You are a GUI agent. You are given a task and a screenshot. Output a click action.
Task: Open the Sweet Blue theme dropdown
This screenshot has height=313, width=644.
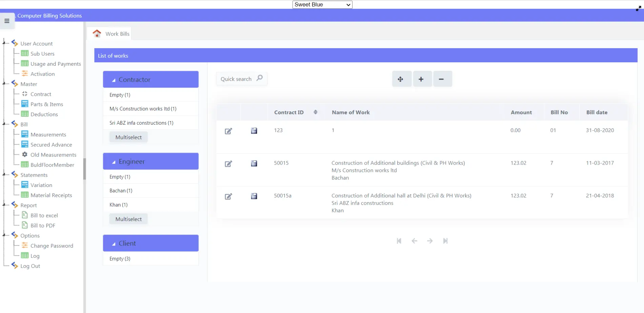pyautogui.click(x=322, y=5)
